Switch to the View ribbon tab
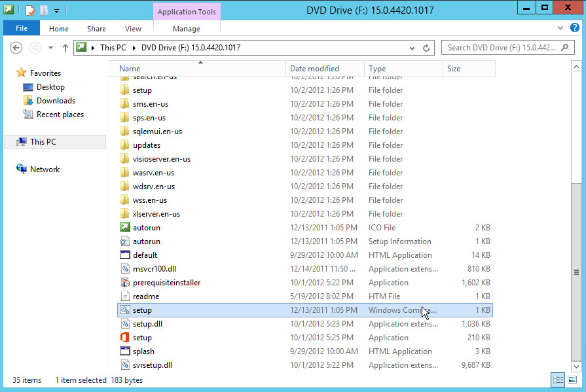 pos(133,29)
